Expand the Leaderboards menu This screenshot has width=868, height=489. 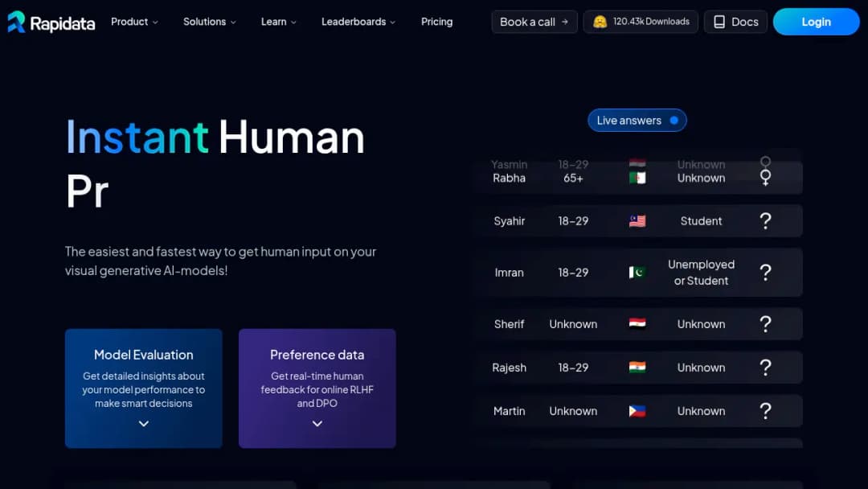(x=358, y=22)
